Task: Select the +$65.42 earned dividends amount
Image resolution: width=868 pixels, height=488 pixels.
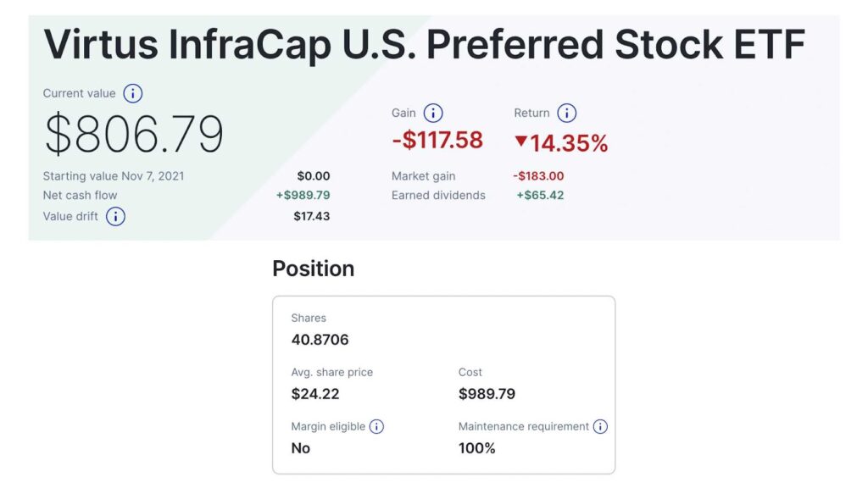Action: (540, 195)
